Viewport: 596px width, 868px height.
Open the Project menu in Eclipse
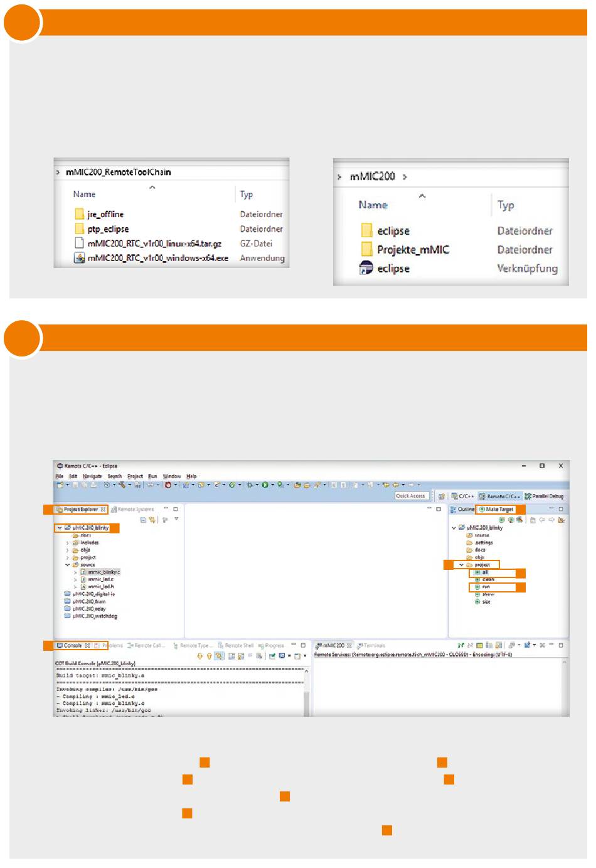pyautogui.click(x=136, y=476)
